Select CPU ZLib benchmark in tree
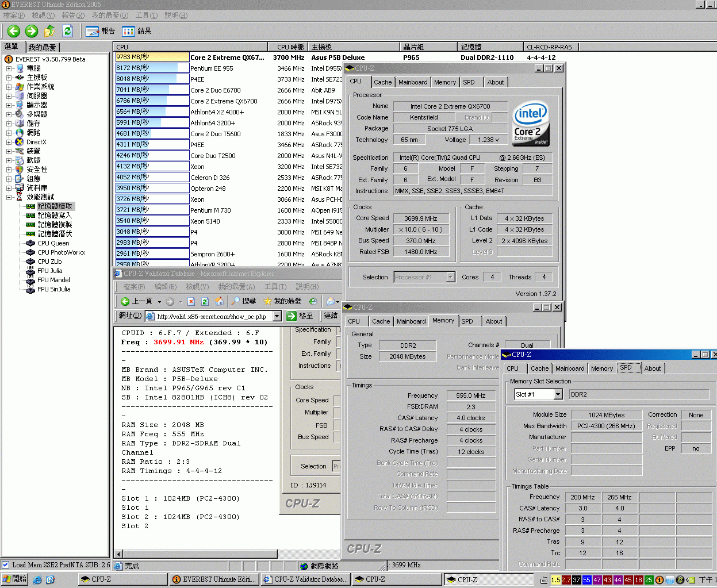Image resolution: width=717 pixels, height=588 pixels. point(49,262)
